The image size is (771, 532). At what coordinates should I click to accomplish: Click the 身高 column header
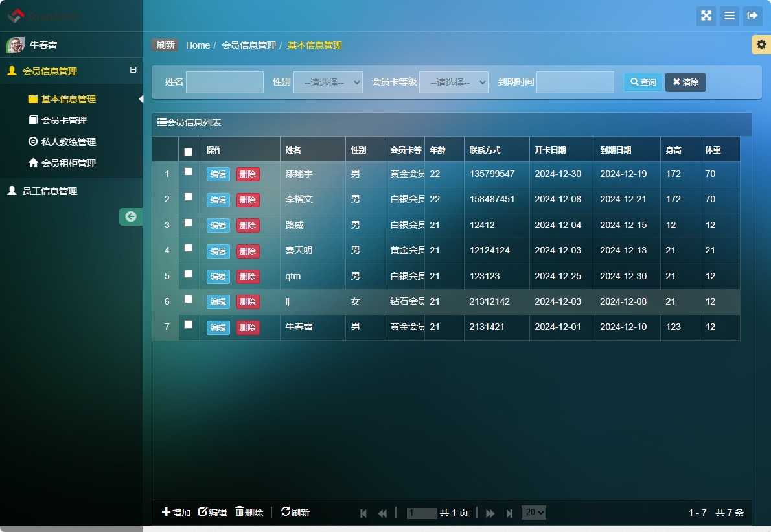pos(680,150)
